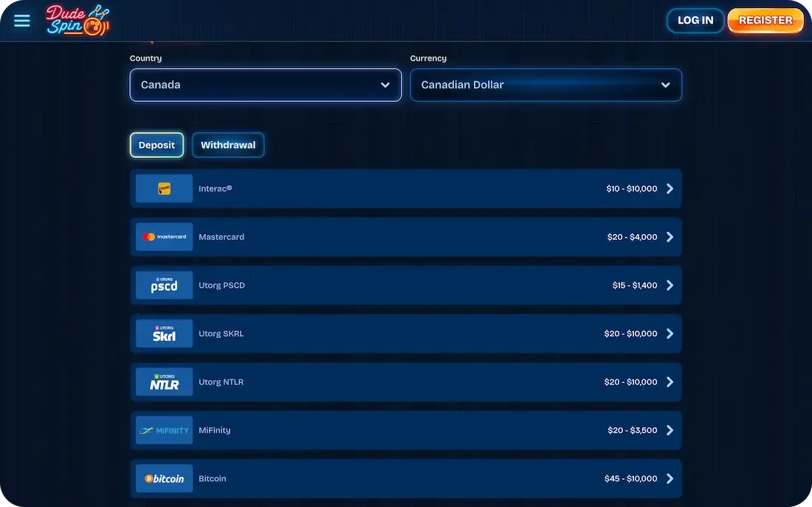Click the Mastercard logo icon
This screenshot has width=812, height=507.
pos(163,237)
